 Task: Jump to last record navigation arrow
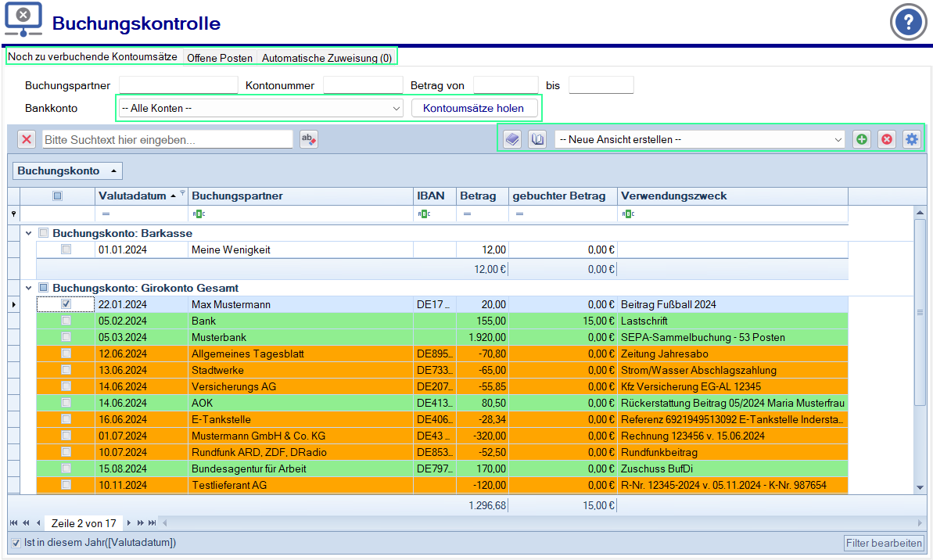[152, 522]
